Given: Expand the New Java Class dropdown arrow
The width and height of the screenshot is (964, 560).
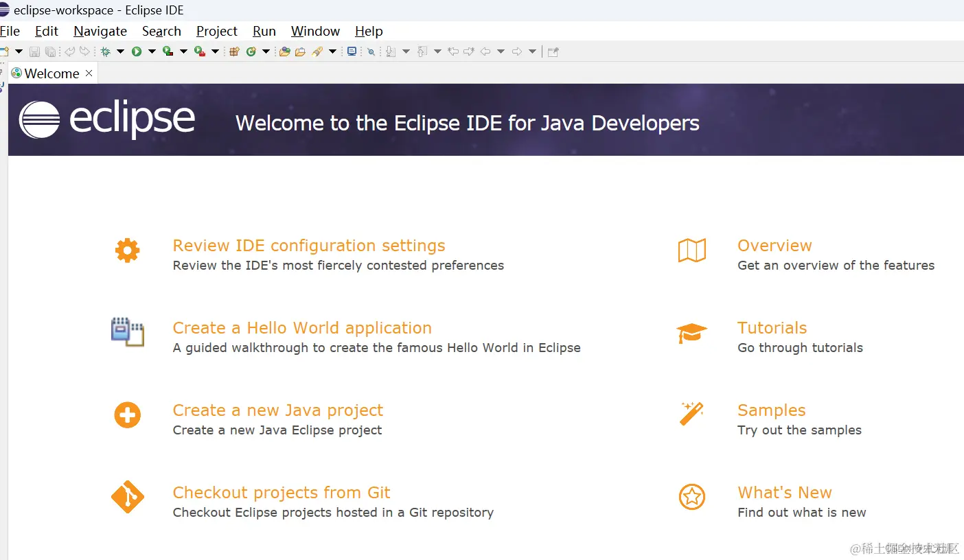Looking at the screenshot, I should coord(266,51).
